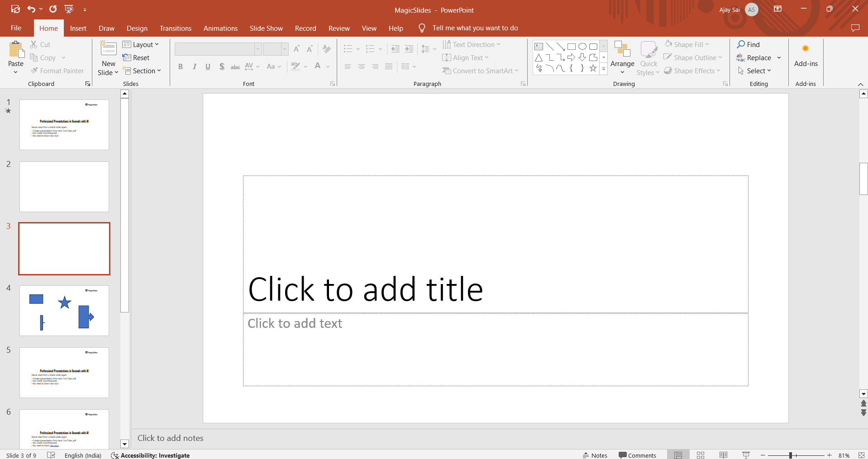Click the Paste clipboard icon
868x459 pixels.
pyautogui.click(x=16, y=50)
